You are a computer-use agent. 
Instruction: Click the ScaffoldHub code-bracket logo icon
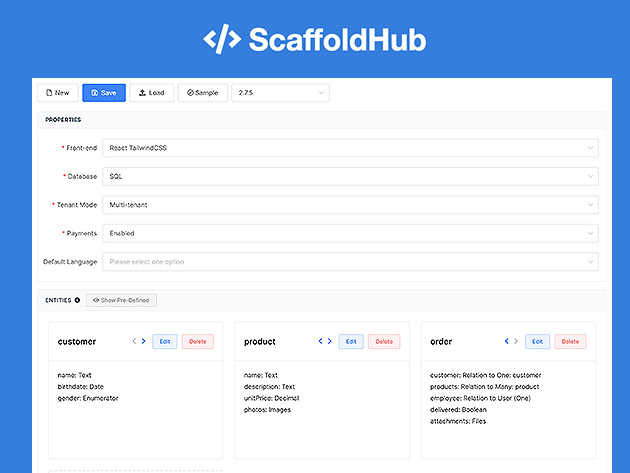(x=222, y=39)
